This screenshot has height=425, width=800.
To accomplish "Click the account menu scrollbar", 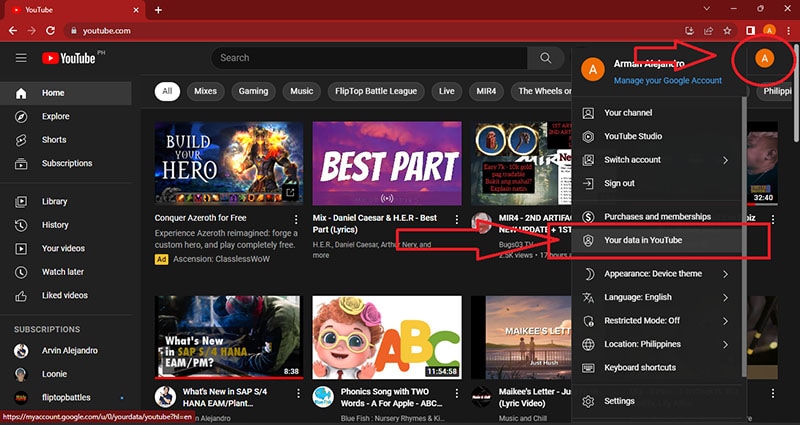I will coord(744,237).
